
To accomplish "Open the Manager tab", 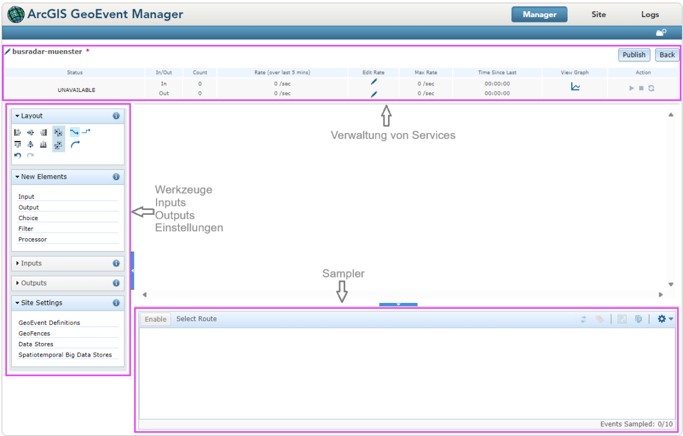I will [539, 14].
